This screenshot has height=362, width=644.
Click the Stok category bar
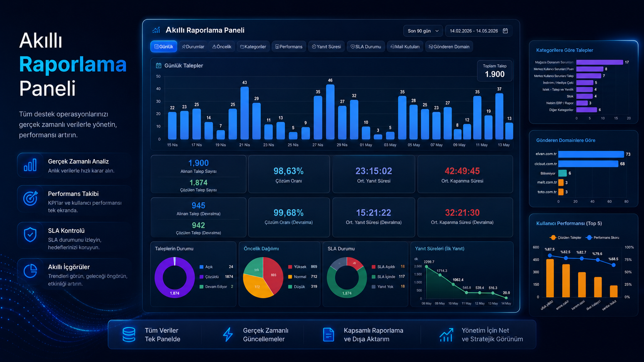[x=585, y=96]
